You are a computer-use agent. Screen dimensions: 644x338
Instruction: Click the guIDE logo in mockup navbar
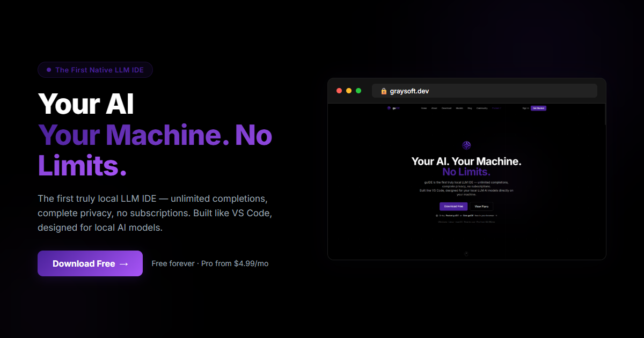(x=391, y=108)
